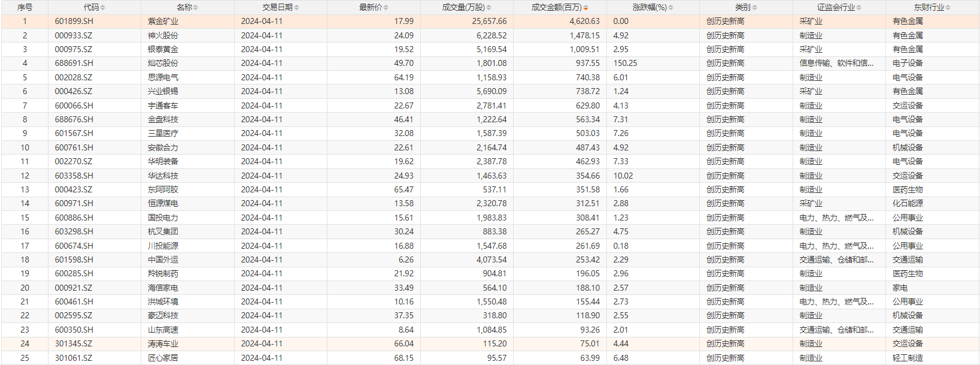Click stock code 301345.SZ
Screen dimensions: 980x365
pyautogui.click(x=74, y=343)
